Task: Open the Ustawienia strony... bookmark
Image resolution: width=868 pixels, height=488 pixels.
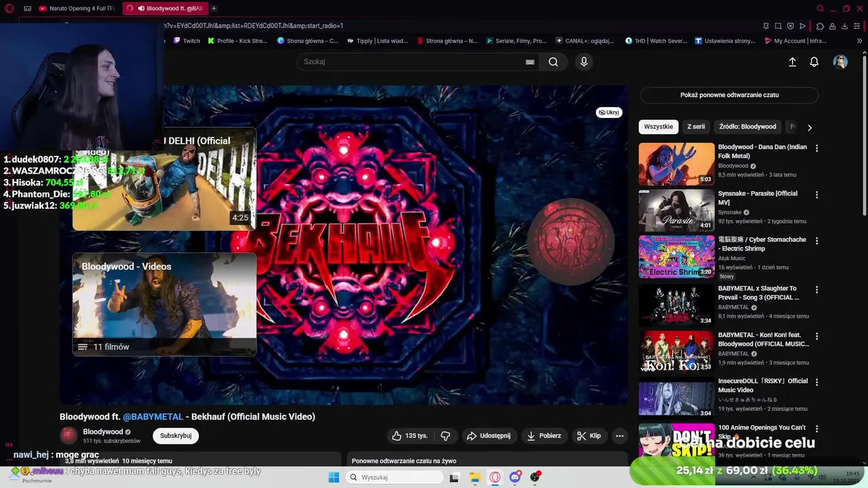Action: coord(725,41)
